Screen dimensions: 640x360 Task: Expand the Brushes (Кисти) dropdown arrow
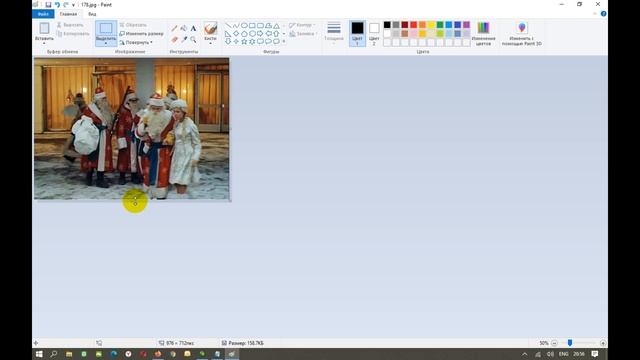click(x=211, y=43)
